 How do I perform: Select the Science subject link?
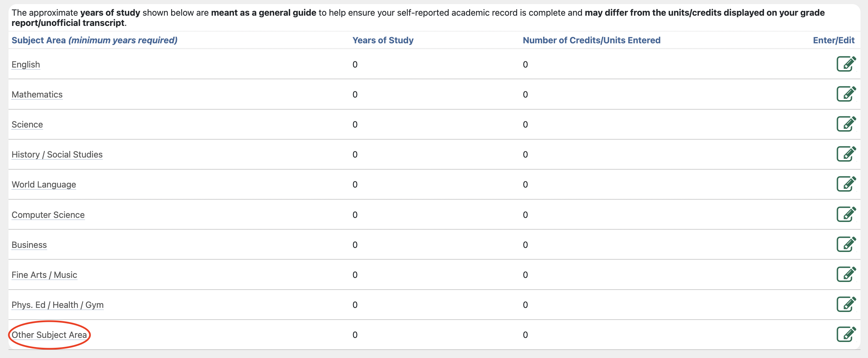pos(27,124)
